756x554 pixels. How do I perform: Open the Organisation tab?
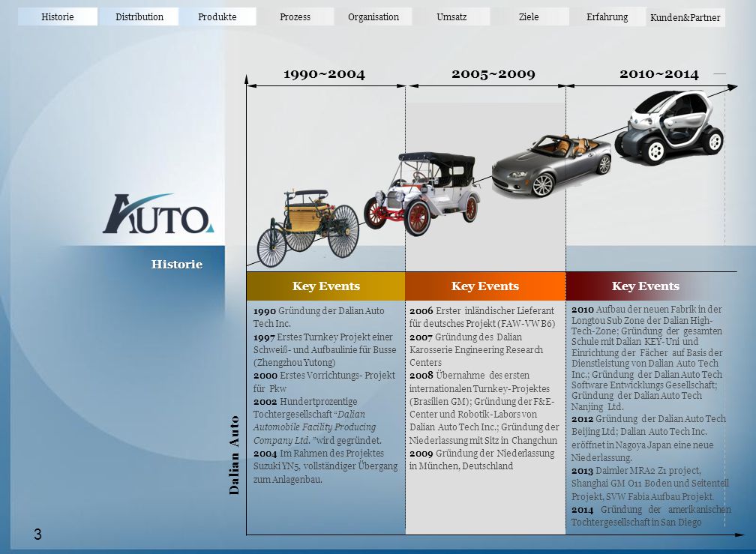[373, 16]
